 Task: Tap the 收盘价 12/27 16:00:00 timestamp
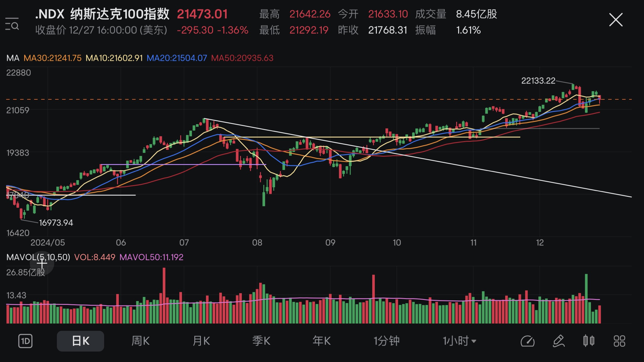[x=101, y=30]
